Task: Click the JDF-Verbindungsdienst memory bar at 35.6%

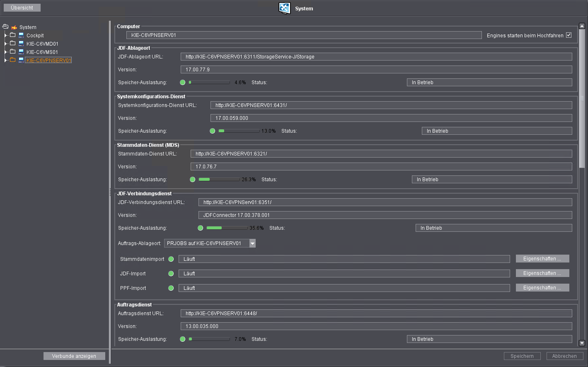Action: click(227, 228)
